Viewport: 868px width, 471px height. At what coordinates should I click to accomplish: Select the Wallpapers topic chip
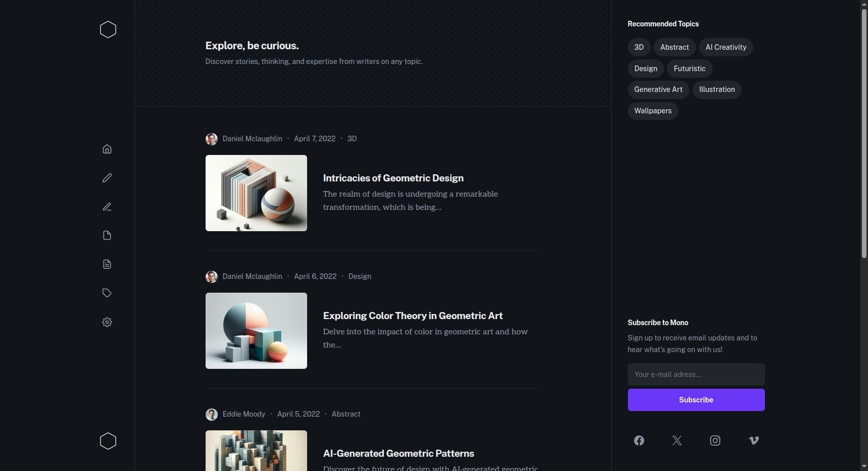pyautogui.click(x=653, y=111)
